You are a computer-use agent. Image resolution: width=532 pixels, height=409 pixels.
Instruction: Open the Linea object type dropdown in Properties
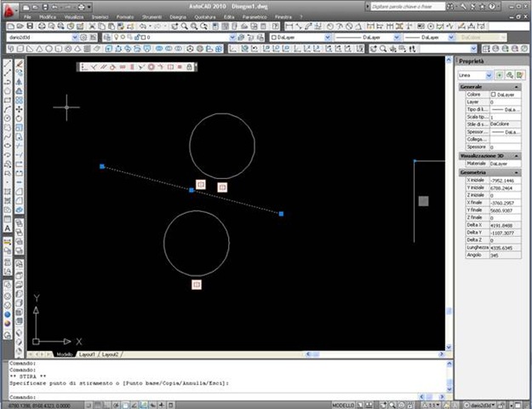point(489,75)
